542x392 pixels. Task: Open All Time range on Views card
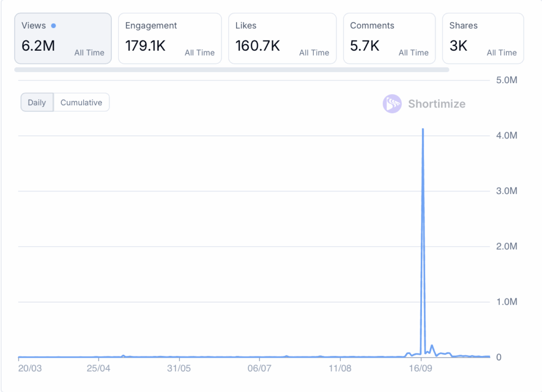[x=89, y=53]
